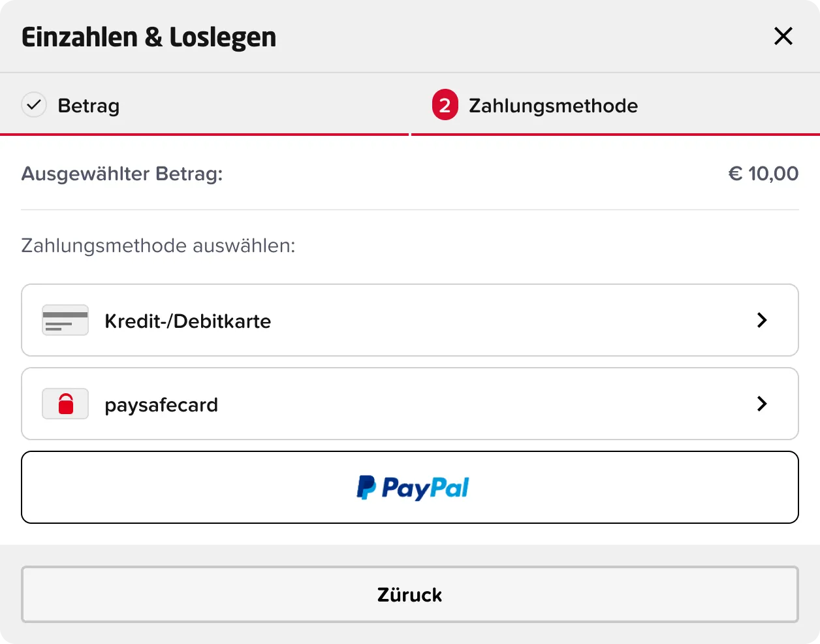Close the Einzahlen & Loslegen dialog
This screenshot has width=820, height=644.
tap(783, 36)
